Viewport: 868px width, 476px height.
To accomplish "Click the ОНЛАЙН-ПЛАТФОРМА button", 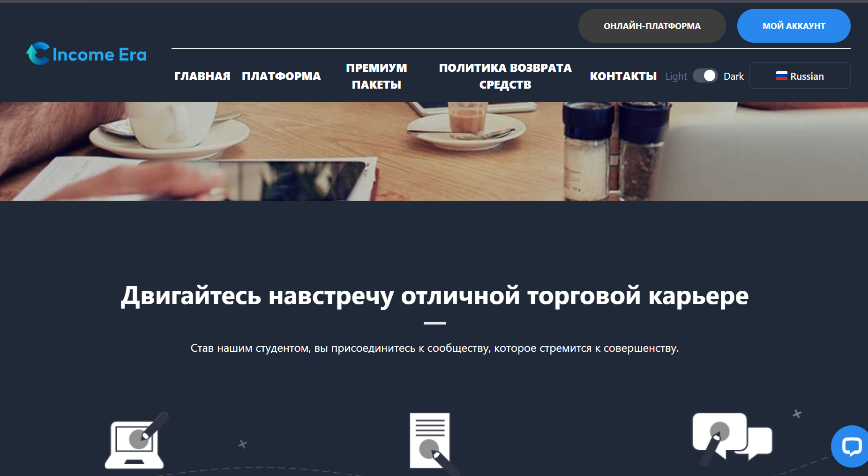I will [652, 26].
